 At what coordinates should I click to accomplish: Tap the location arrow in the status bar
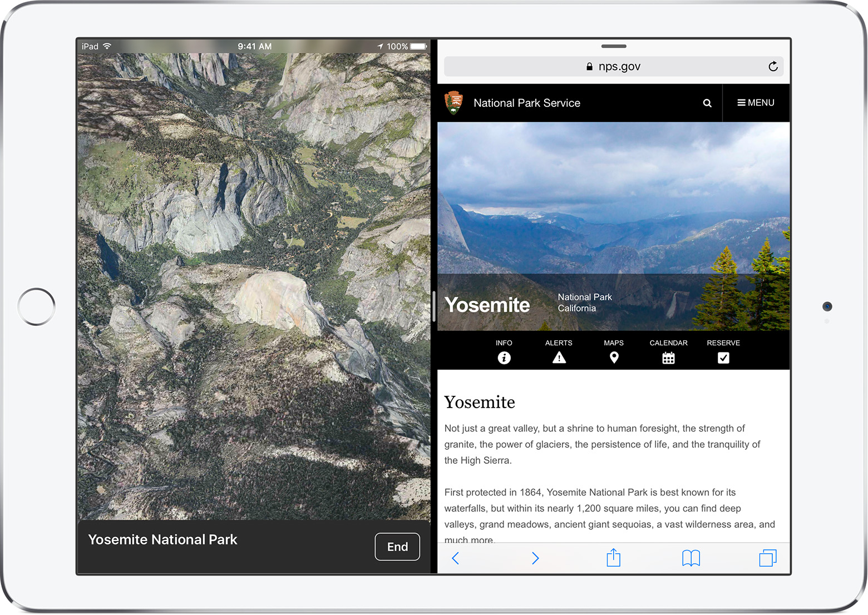point(380,47)
